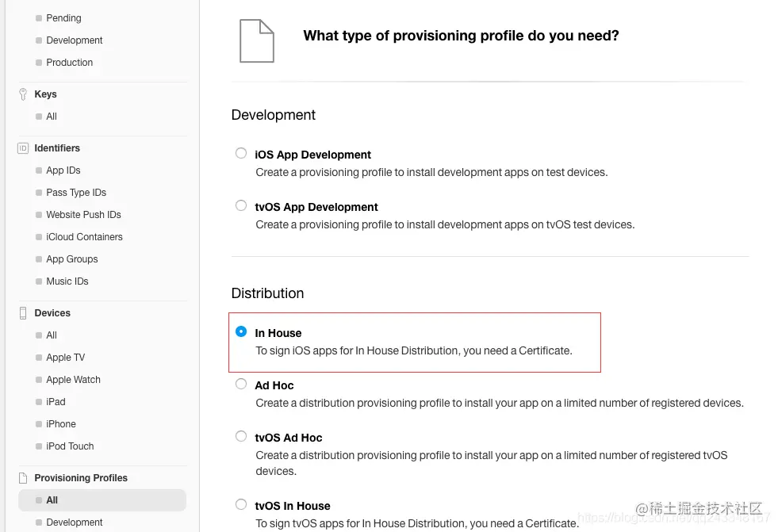Open All under Keys section
Screen dimensions: 778x532
coord(52,117)
